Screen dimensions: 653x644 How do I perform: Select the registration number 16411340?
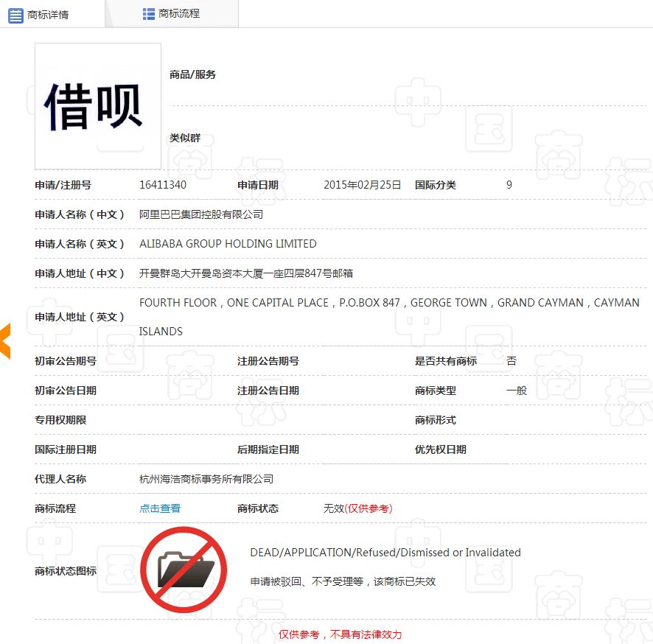[163, 185]
